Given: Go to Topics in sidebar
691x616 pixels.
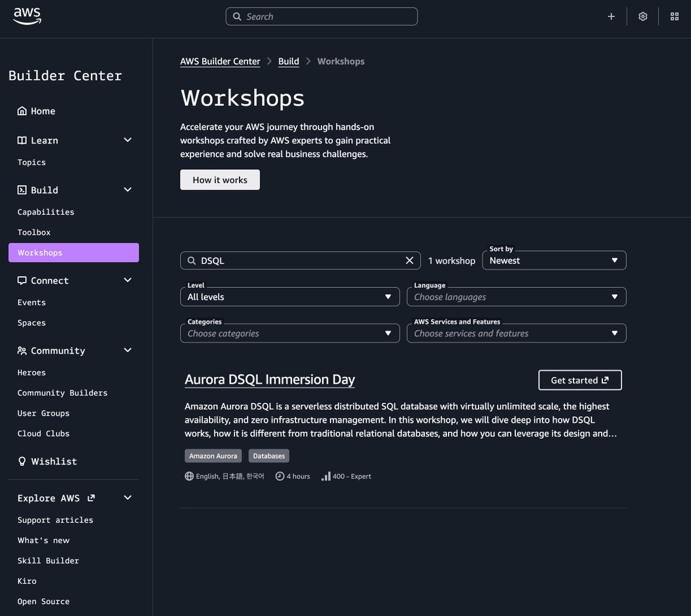Looking at the screenshot, I should pyautogui.click(x=32, y=162).
